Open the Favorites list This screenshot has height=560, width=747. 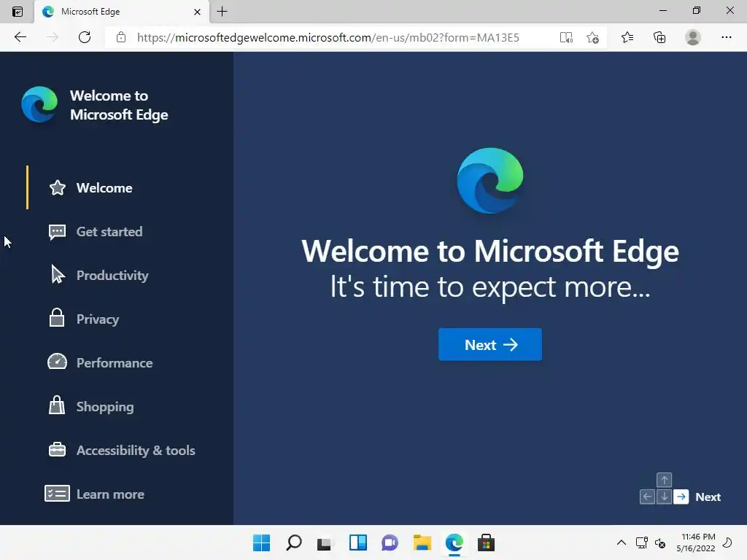[627, 37]
